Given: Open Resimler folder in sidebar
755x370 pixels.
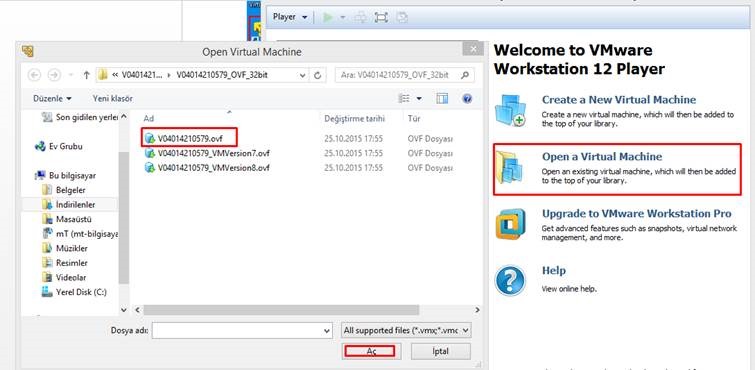Looking at the screenshot, I should tap(65, 263).
